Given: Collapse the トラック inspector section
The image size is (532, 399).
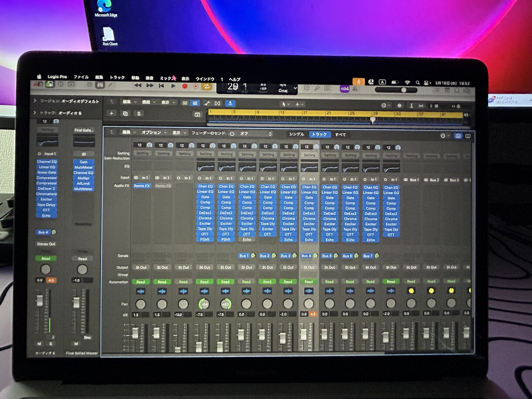Looking at the screenshot, I should pyautogui.click(x=35, y=113).
